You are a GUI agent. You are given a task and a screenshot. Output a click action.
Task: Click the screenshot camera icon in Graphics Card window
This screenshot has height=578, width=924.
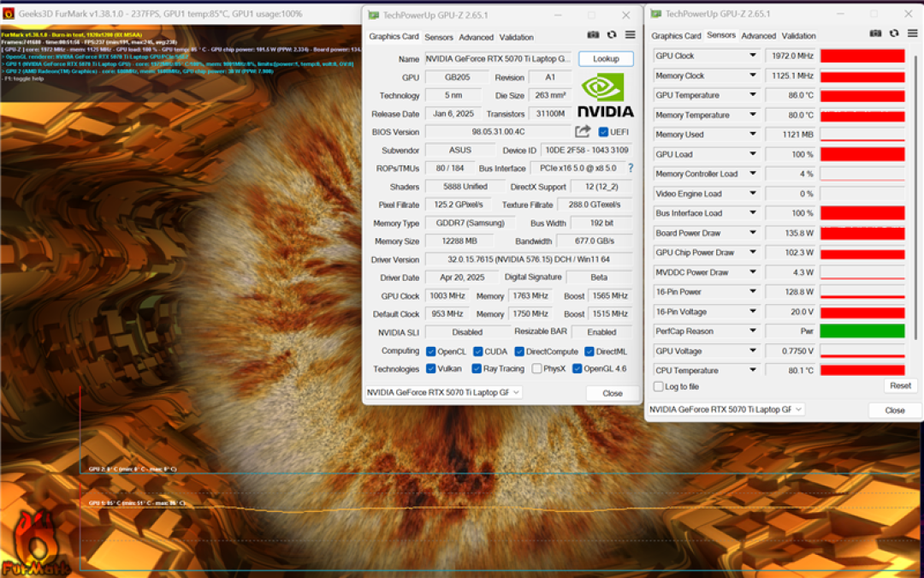point(593,35)
